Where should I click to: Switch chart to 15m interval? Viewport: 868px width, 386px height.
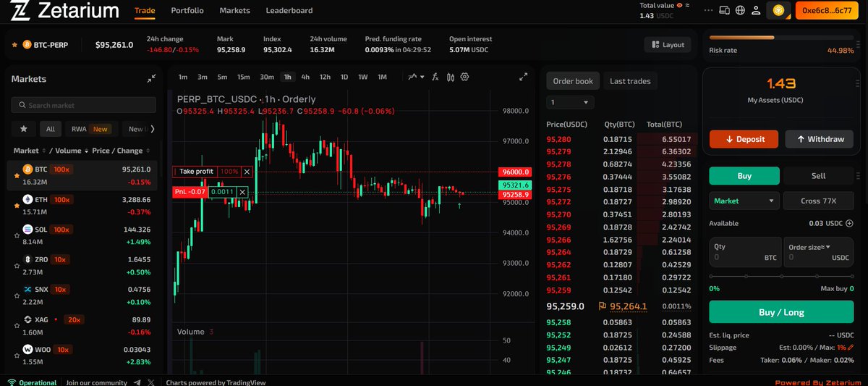[x=244, y=77]
